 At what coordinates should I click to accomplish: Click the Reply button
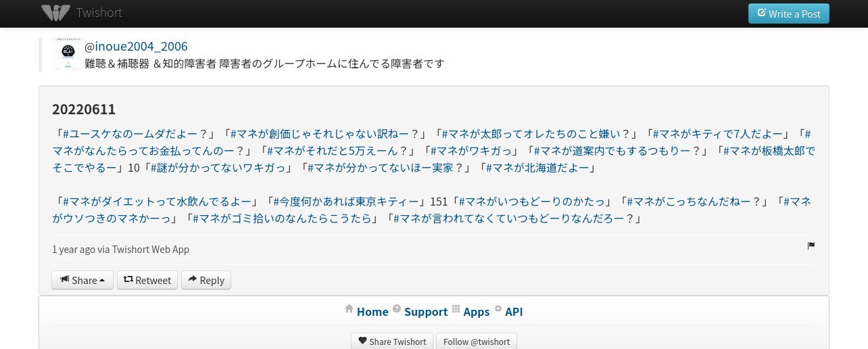[x=206, y=280]
